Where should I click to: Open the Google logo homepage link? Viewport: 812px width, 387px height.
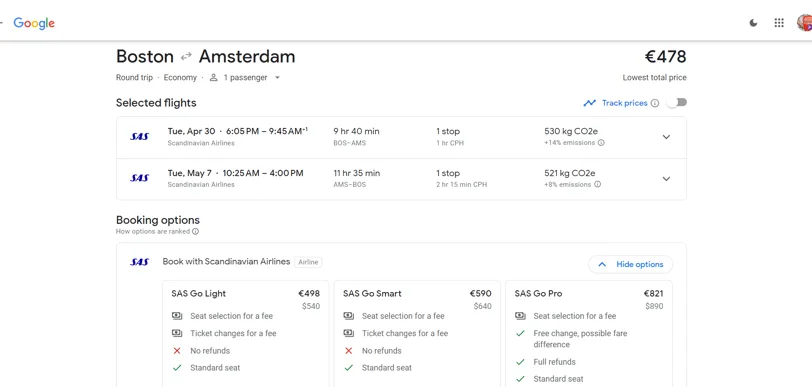pos(34,23)
